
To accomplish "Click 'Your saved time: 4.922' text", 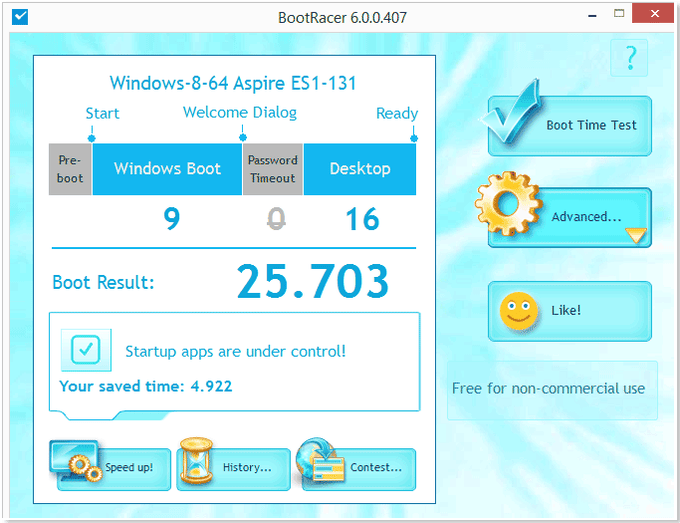I will [146, 386].
